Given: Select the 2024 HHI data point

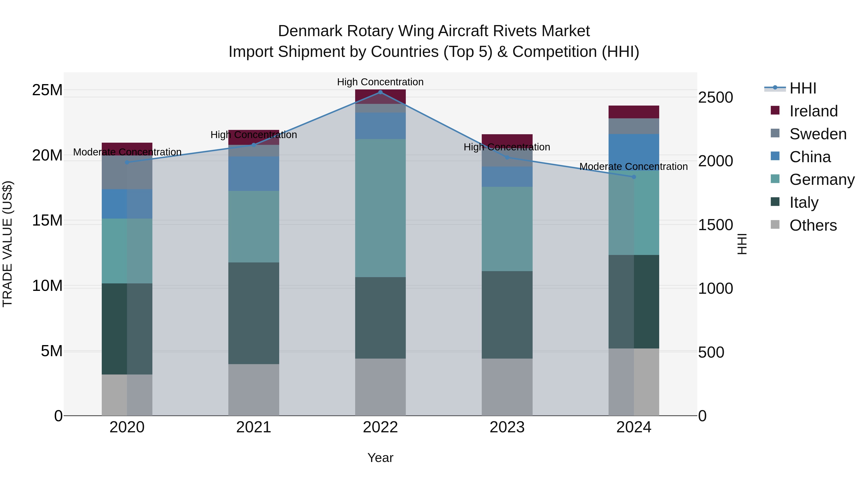Looking at the screenshot, I should coord(634,177).
